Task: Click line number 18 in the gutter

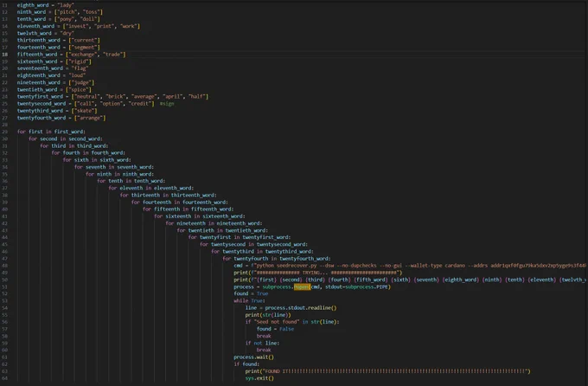Action: point(5,55)
